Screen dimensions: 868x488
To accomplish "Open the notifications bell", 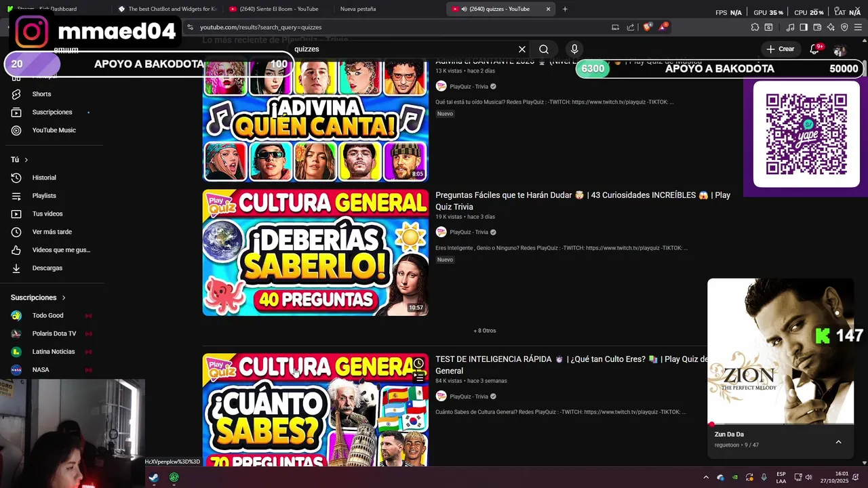I will click(815, 49).
